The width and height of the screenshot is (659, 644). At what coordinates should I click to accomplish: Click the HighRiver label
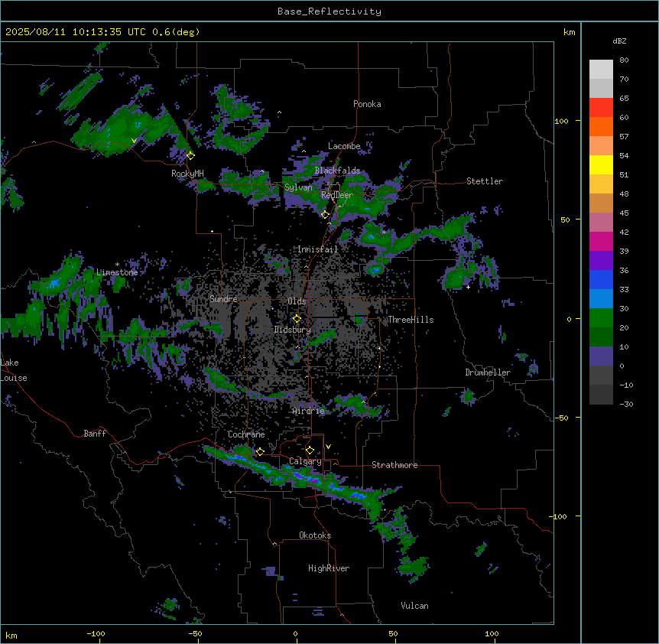click(329, 568)
